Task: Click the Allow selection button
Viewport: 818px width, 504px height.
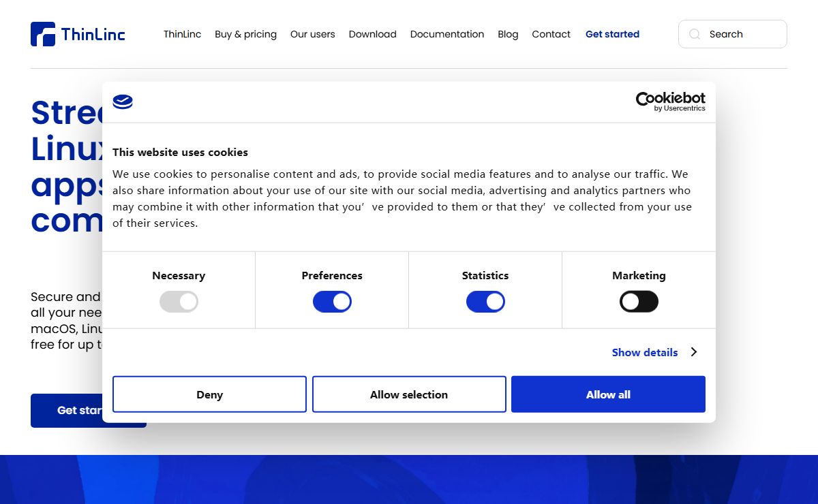Action: tap(409, 394)
